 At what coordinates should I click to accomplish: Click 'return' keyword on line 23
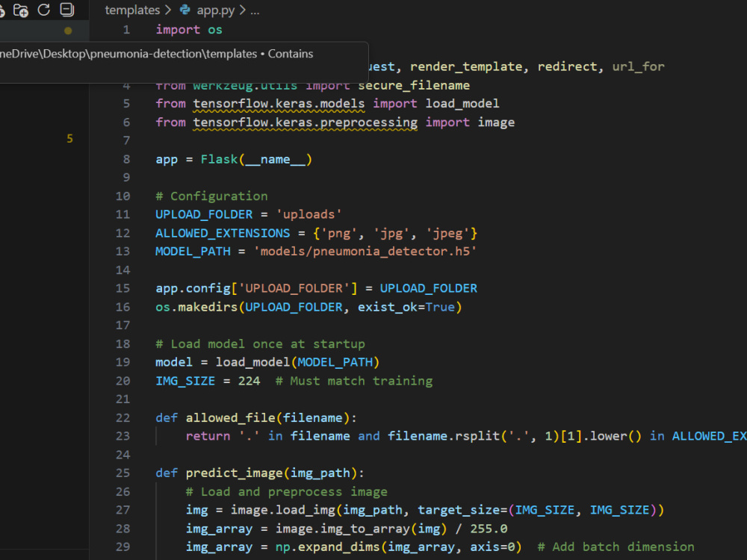208,436
